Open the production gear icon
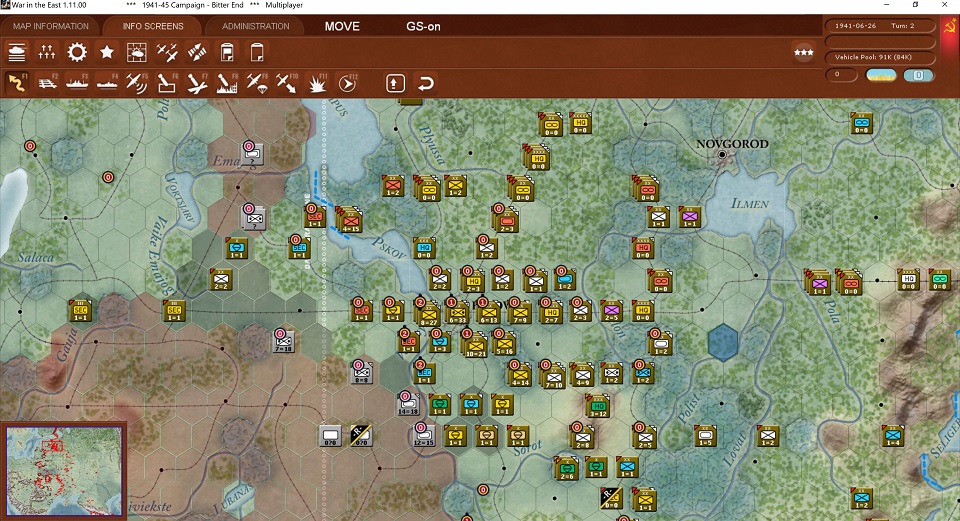This screenshot has height=521, width=960. tap(77, 53)
